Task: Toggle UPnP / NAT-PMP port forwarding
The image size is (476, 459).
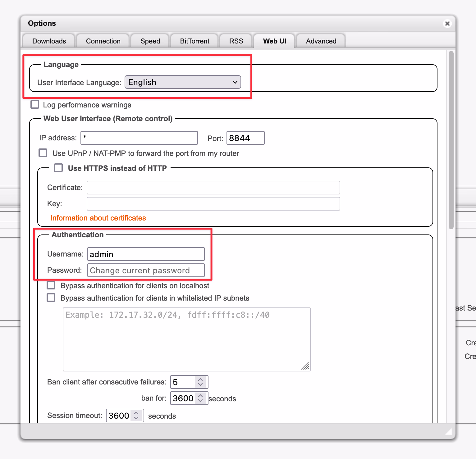Action: click(x=43, y=153)
